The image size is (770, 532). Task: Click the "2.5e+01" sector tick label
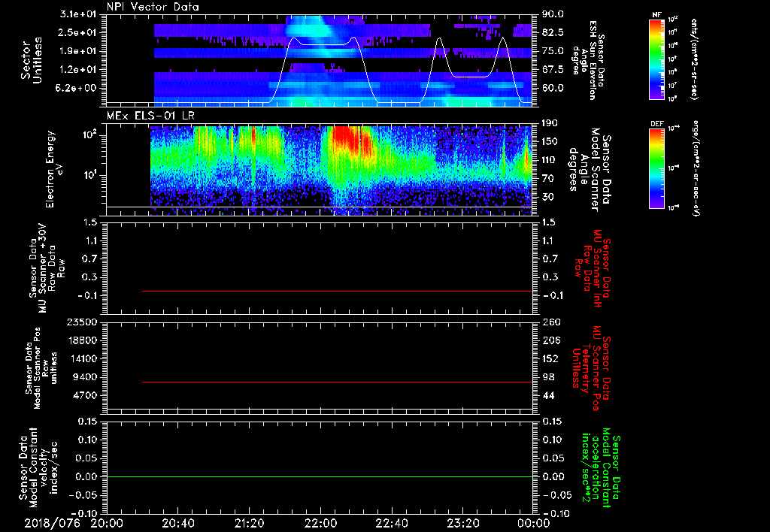pos(78,32)
